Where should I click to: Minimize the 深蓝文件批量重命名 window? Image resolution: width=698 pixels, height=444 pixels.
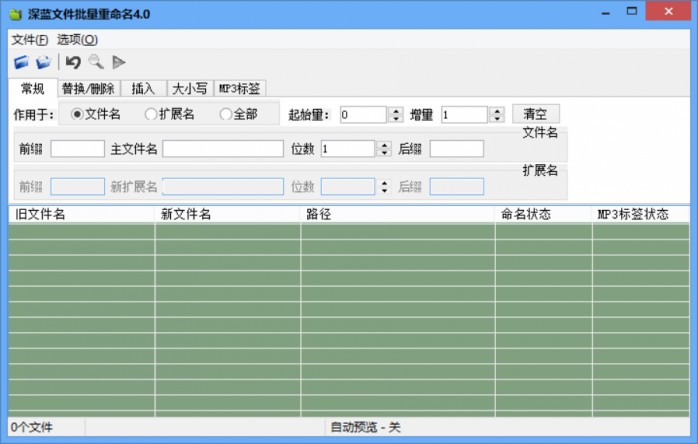click(605, 12)
